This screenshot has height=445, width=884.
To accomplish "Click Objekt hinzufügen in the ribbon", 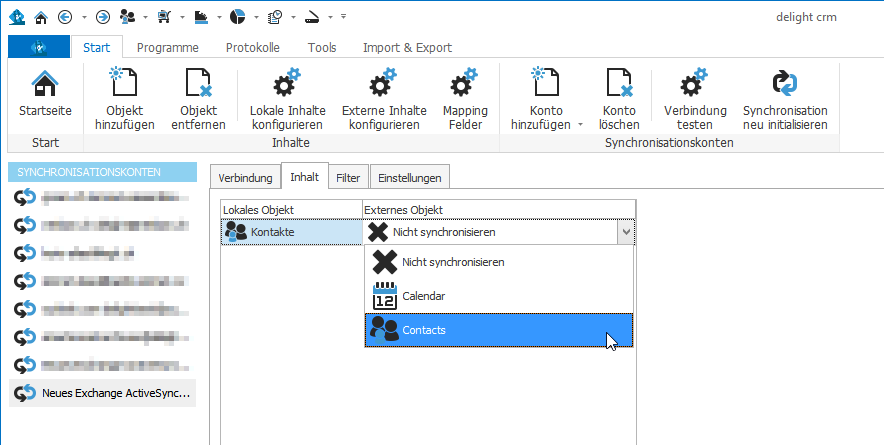I will 125,99.
